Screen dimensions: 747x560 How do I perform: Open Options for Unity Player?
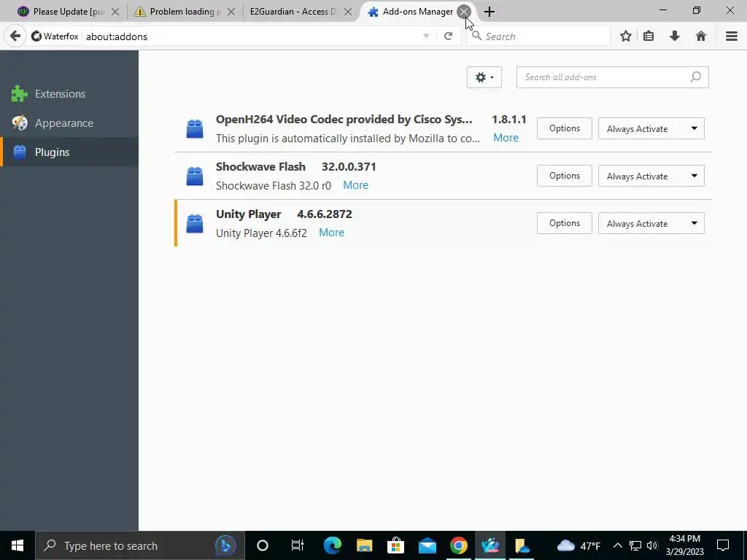click(565, 223)
